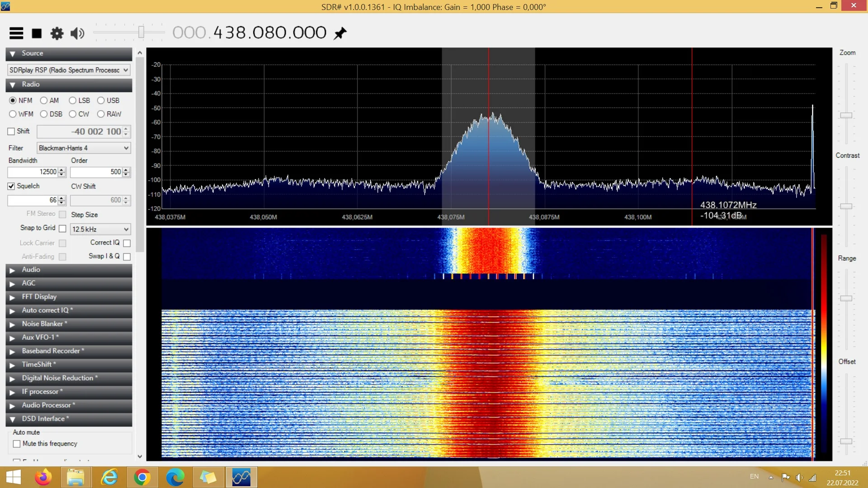Open File Explorer from the taskbar
The image size is (868, 488).
tap(75, 477)
